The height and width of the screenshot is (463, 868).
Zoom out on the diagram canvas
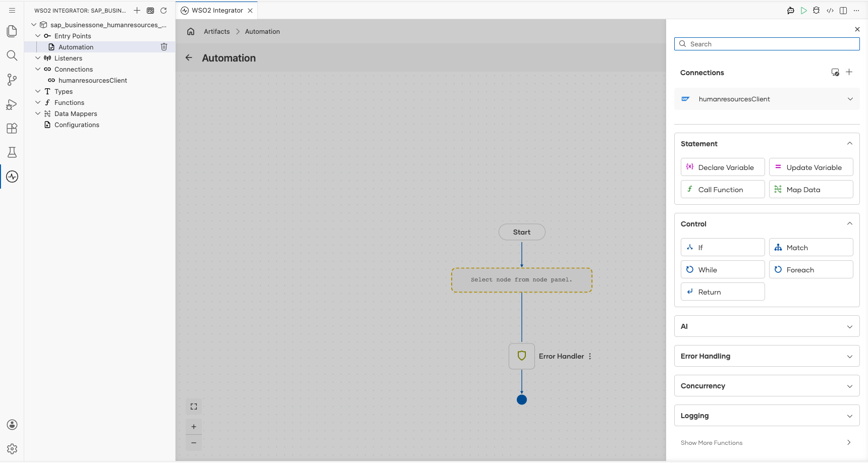click(194, 443)
